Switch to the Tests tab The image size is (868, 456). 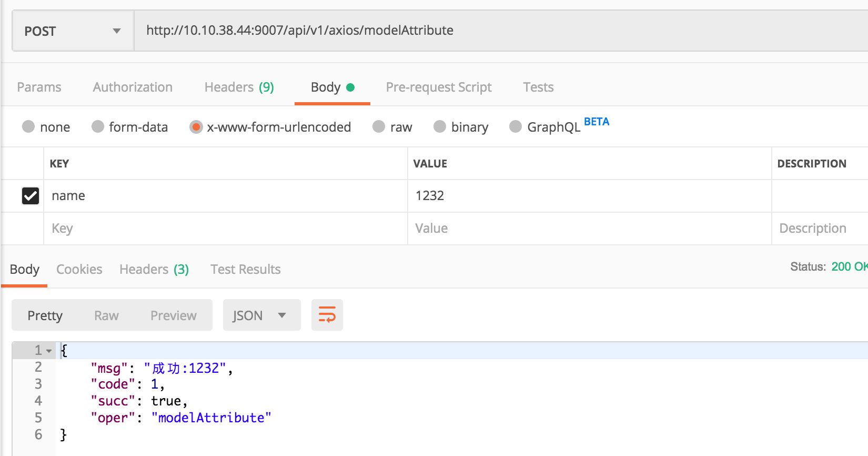[538, 87]
